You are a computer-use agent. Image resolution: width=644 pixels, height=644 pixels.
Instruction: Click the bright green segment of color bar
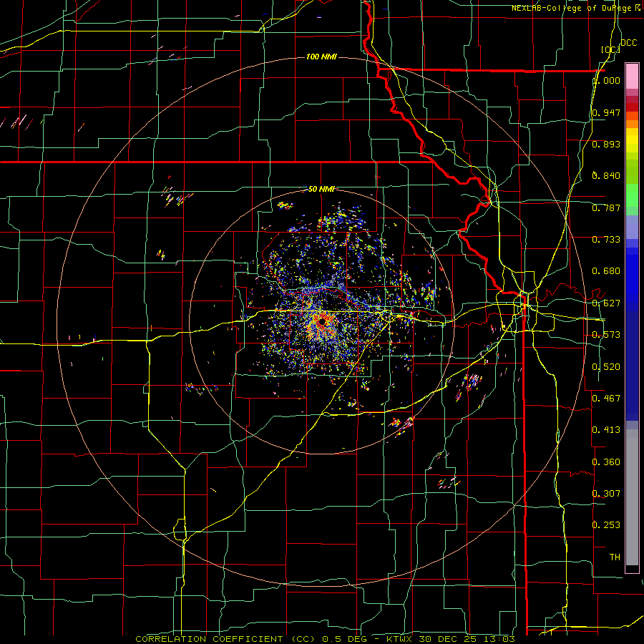click(x=632, y=195)
